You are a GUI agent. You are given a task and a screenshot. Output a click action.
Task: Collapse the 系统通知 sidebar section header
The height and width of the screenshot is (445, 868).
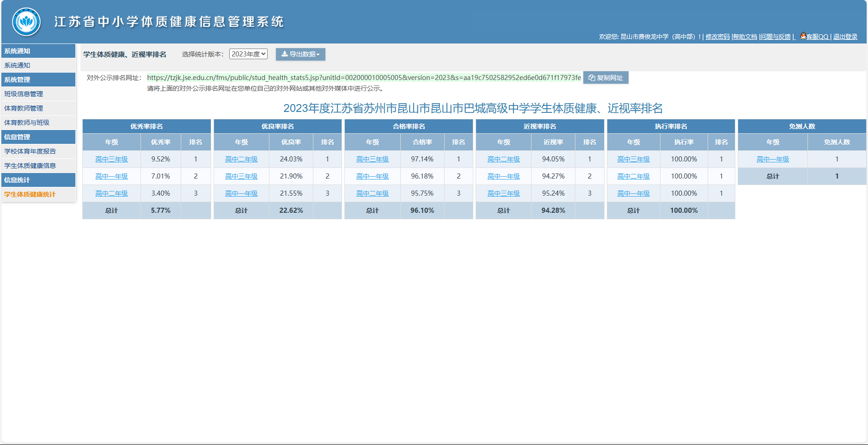point(38,51)
